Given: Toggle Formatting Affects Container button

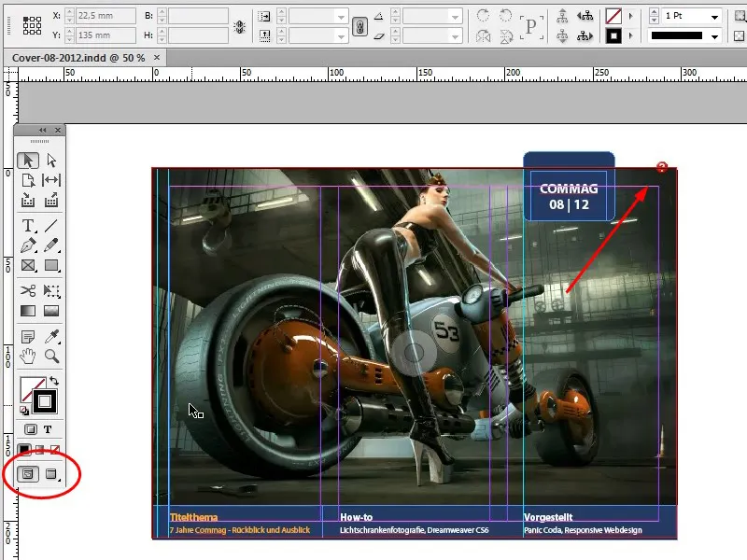Looking at the screenshot, I should pos(31,429).
